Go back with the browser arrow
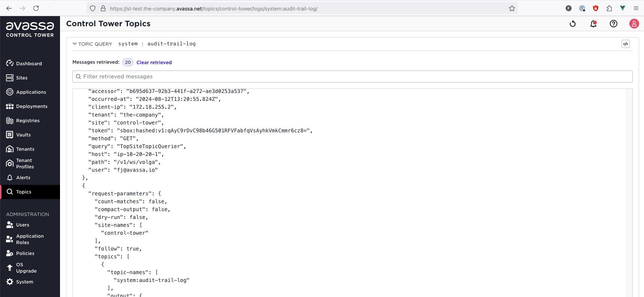 pyautogui.click(x=9, y=8)
